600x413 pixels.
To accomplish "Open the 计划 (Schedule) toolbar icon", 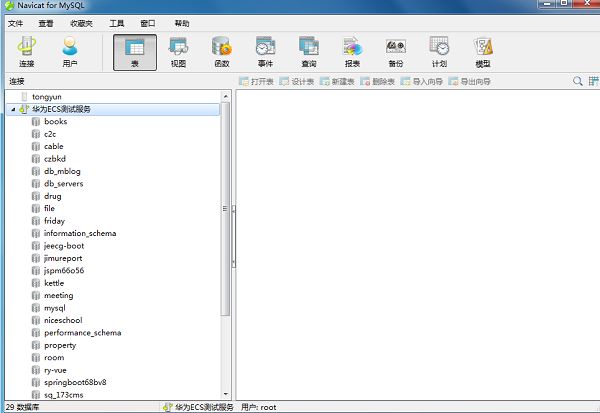I will click(x=439, y=52).
